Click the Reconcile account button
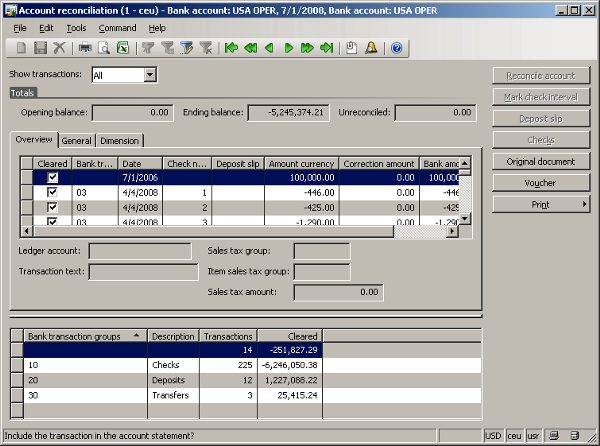Viewport: 600px width, 446px height. click(x=541, y=76)
